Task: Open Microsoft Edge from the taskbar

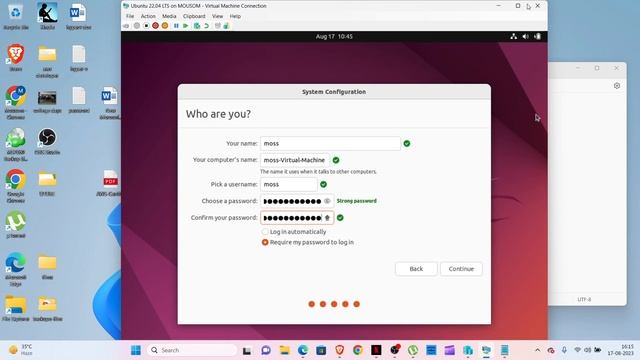Action: (x=303, y=350)
